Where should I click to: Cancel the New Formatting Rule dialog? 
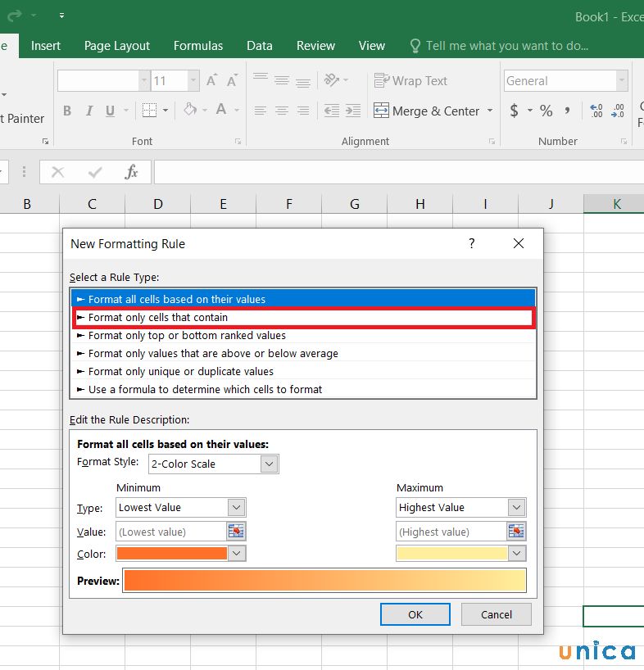click(496, 614)
